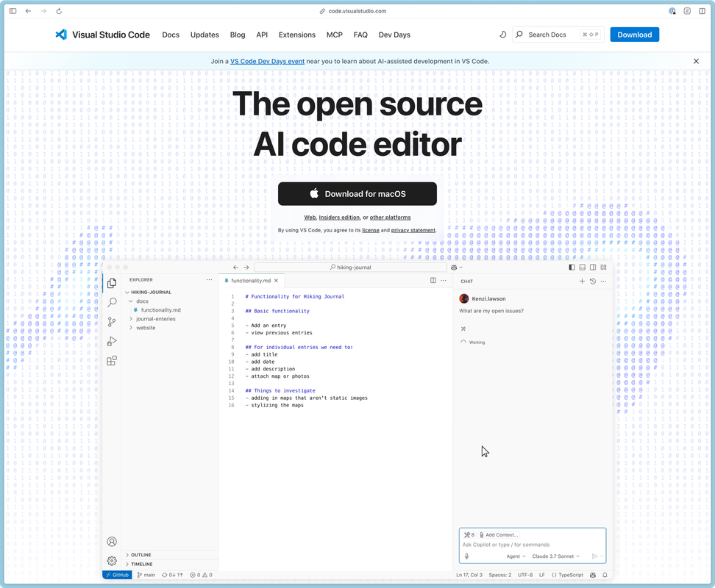
Task: Open the Run and Debug view
Action: point(112,341)
